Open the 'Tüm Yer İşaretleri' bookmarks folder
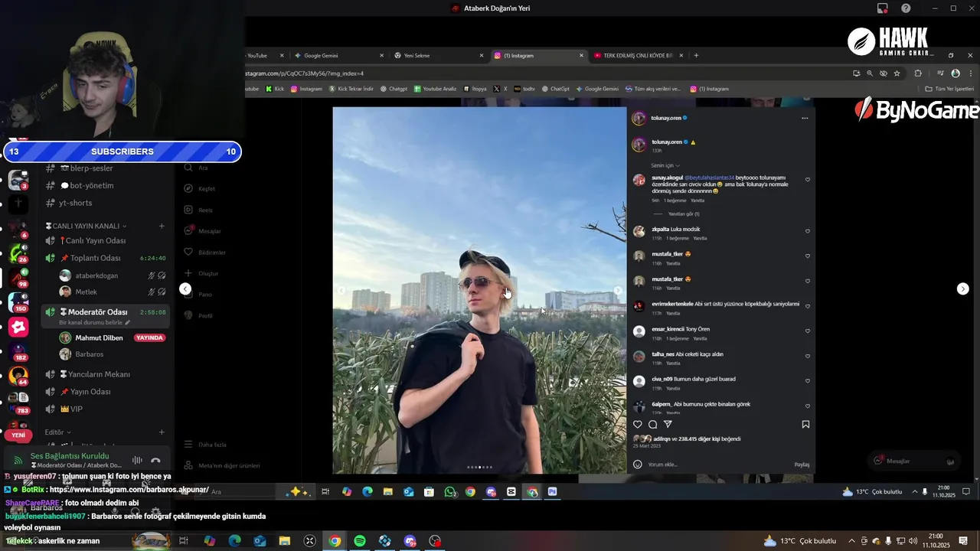980x551 pixels. (949, 89)
